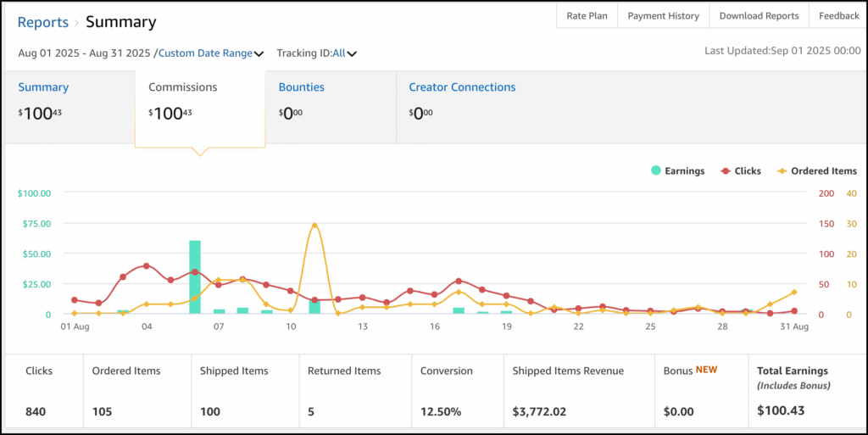Click Download Reports
Viewport: 868px width, 435px height.
click(x=759, y=16)
